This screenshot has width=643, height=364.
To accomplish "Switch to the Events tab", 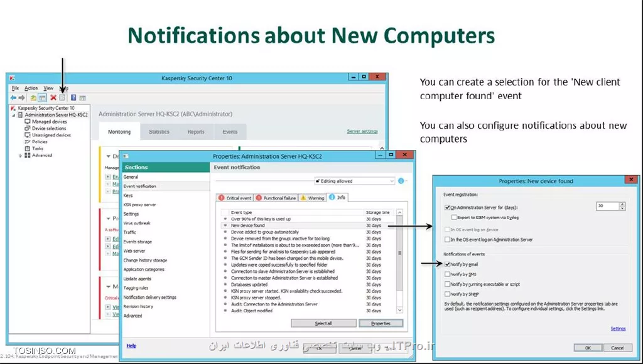I will point(230,132).
